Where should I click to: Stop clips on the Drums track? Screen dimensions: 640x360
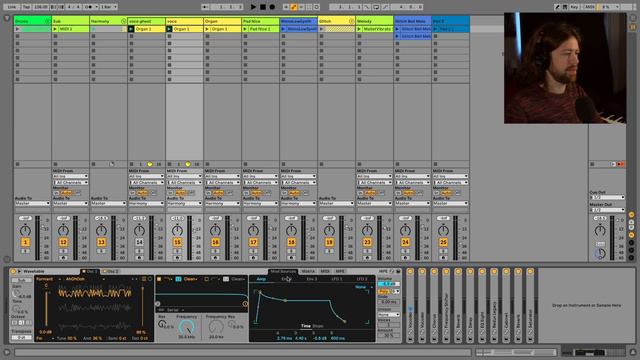pos(18,164)
